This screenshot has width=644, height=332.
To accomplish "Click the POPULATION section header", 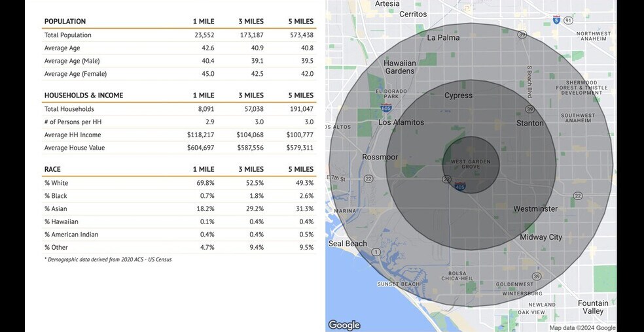I will click(x=65, y=22).
